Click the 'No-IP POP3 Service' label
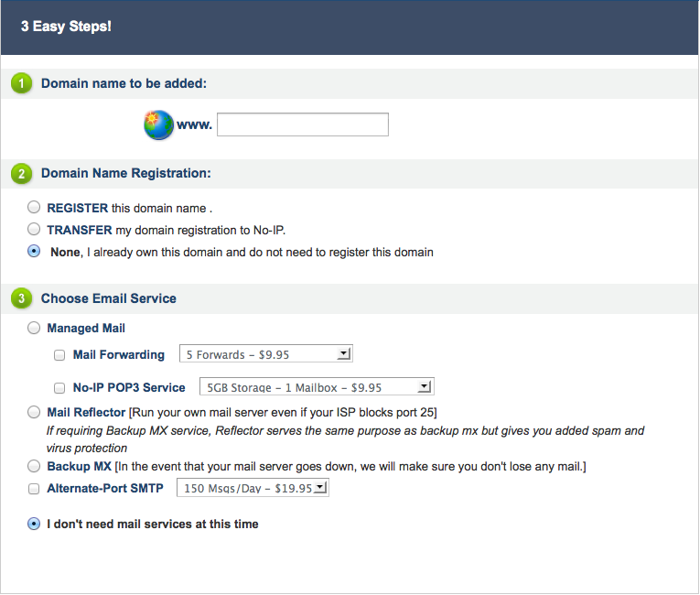 [129, 387]
